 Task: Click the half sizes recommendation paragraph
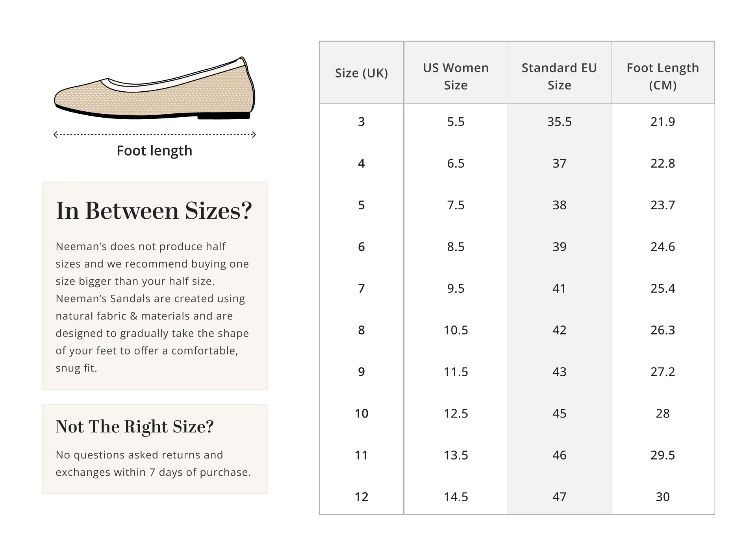(152, 307)
